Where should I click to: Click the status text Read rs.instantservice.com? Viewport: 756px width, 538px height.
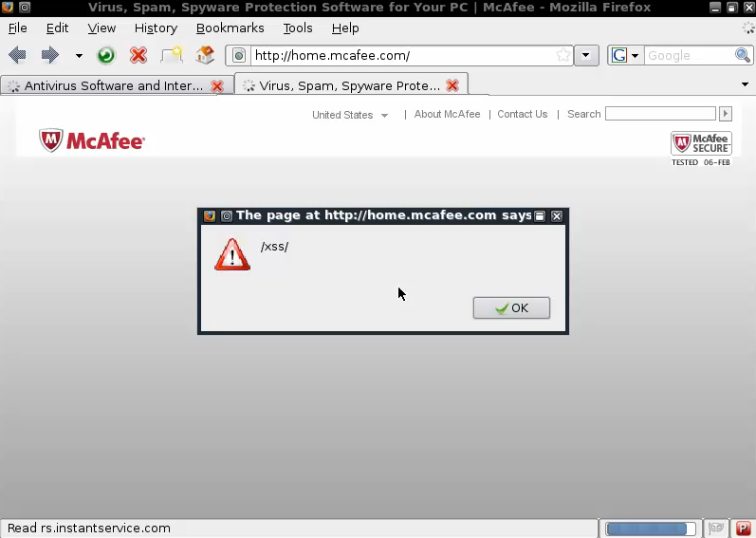pyautogui.click(x=89, y=529)
